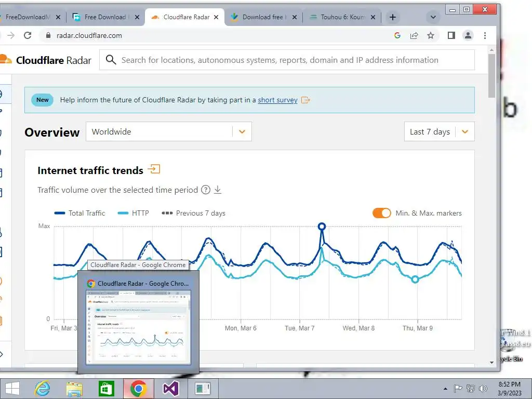Click the Radar search field
This screenshot has width=532, height=399.
tap(287, 60)
